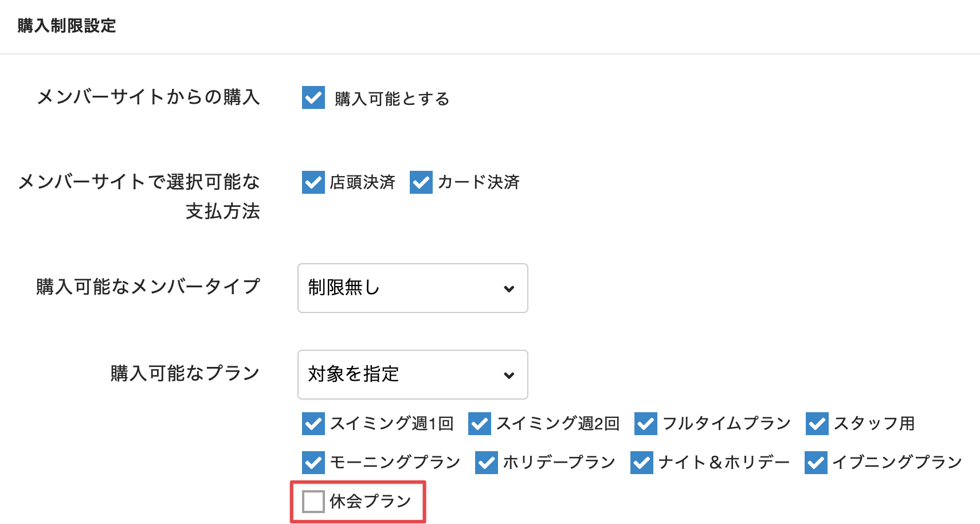Click カード決済 label text

tap(479, 182)
